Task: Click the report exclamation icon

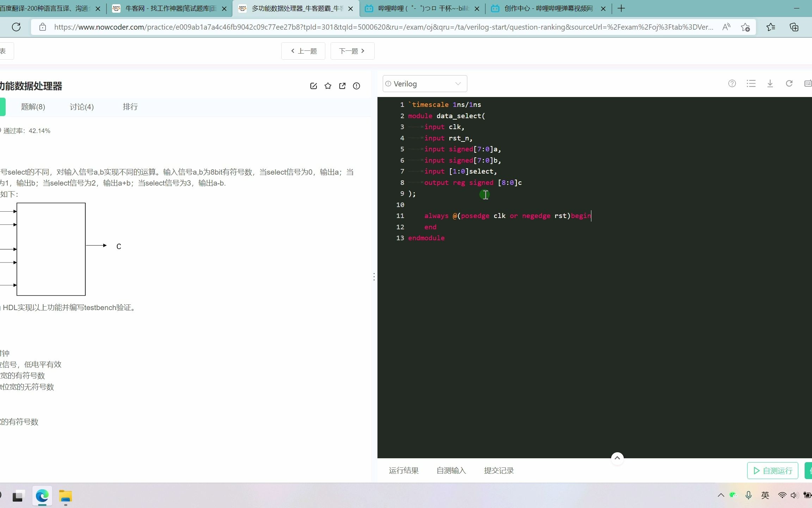Action: (x=356, y=86)
